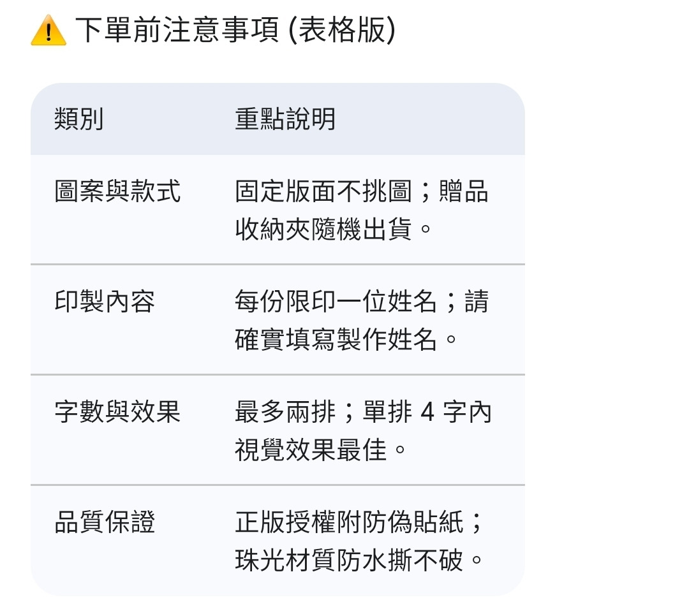Click the line 視覺效果最佳
This screenshot has width=689, height=616.
tap(311, 451)
